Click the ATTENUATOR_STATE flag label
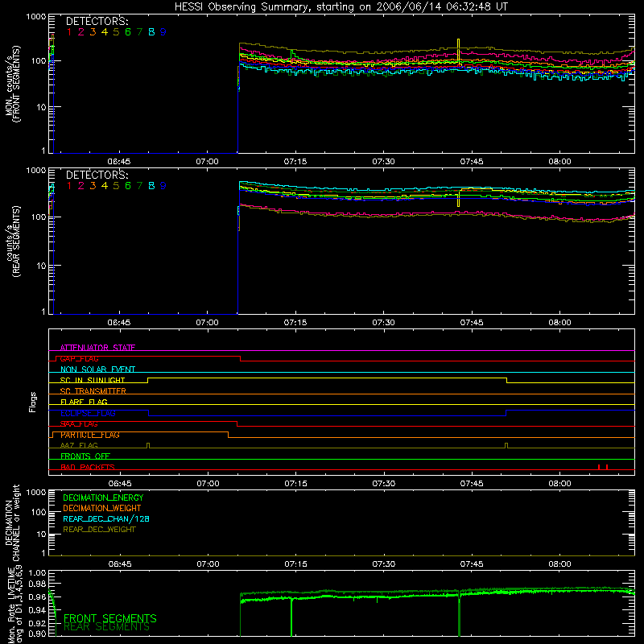The height and width of the screenshot is (644, 644). point(97,348)
